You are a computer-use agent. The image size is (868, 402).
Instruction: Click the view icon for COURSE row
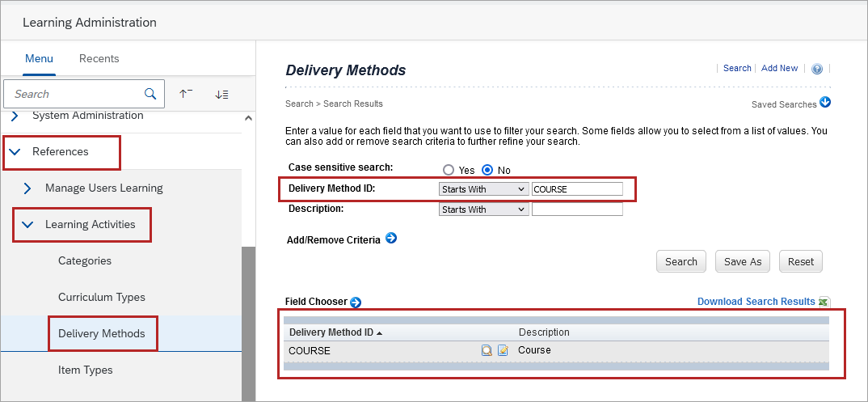pos(487,350)
